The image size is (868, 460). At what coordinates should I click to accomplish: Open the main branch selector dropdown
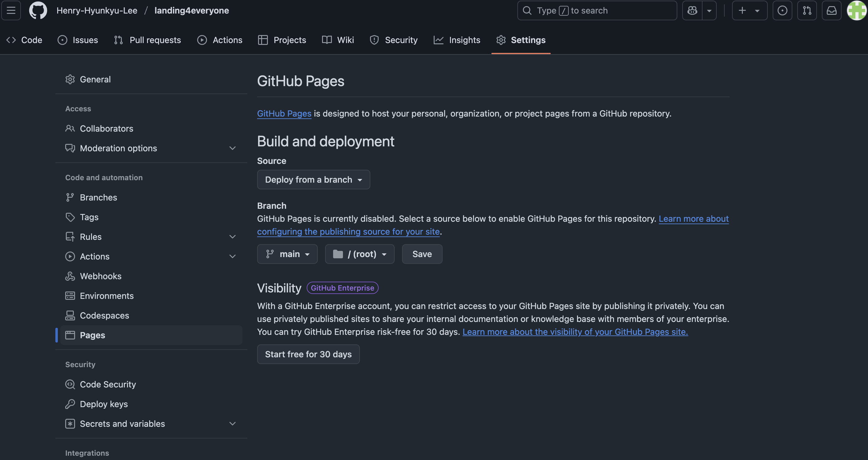[287, 254]
